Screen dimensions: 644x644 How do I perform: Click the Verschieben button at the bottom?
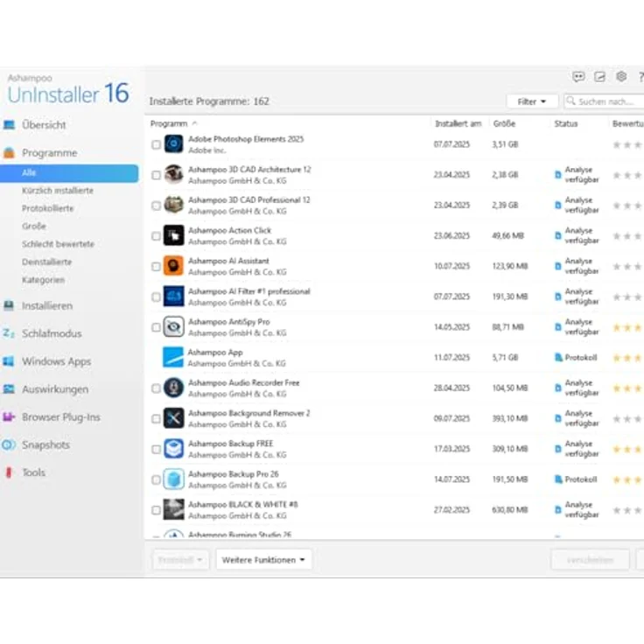pos(590,560)
